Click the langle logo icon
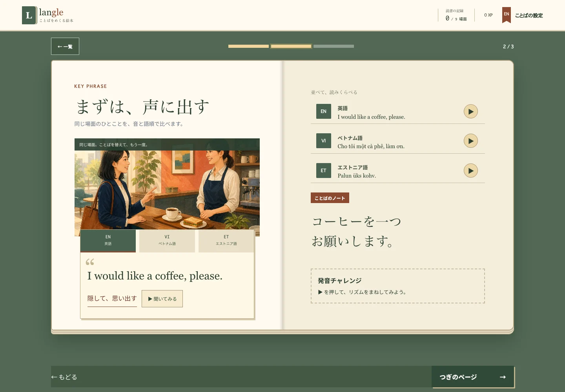 tap(29, 15)
